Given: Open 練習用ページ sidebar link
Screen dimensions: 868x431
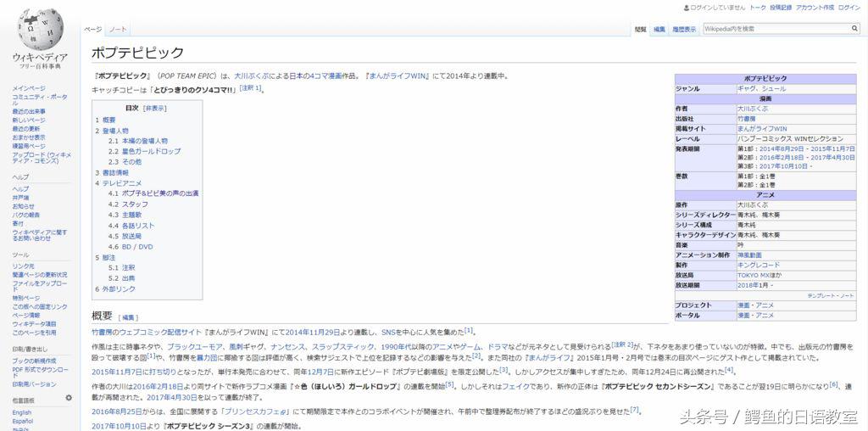Looking at the screenshot, I should pos(29,146).
